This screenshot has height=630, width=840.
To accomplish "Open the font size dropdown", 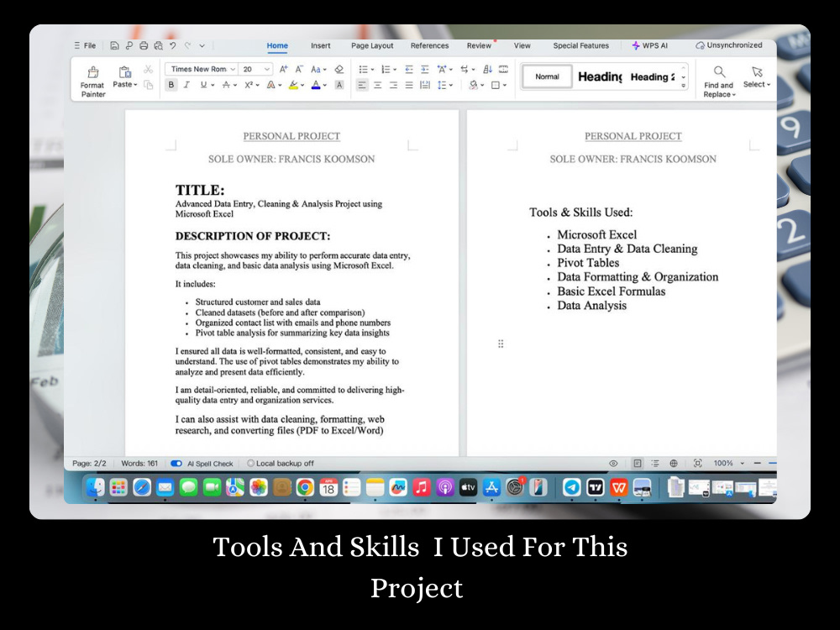I will point(267,69).
